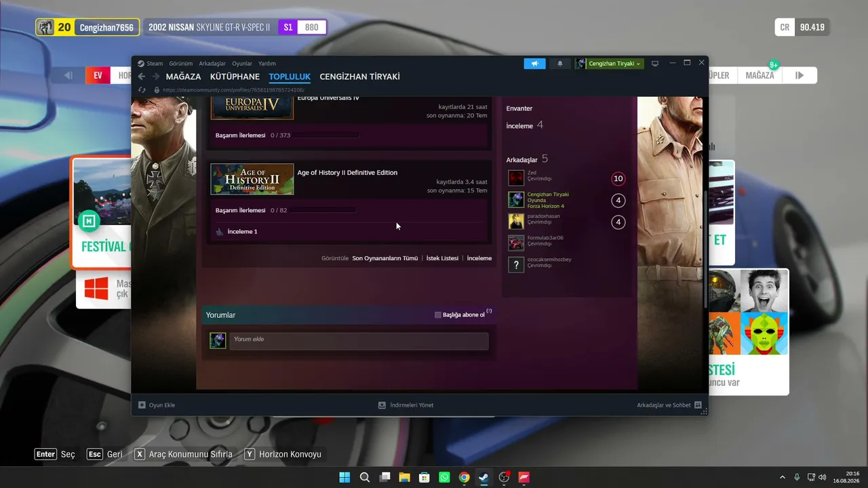Open İndirmeleri Yönet downloads manager
The width and height of the screenshot is (868, 488).
click(x=406, y=405)
